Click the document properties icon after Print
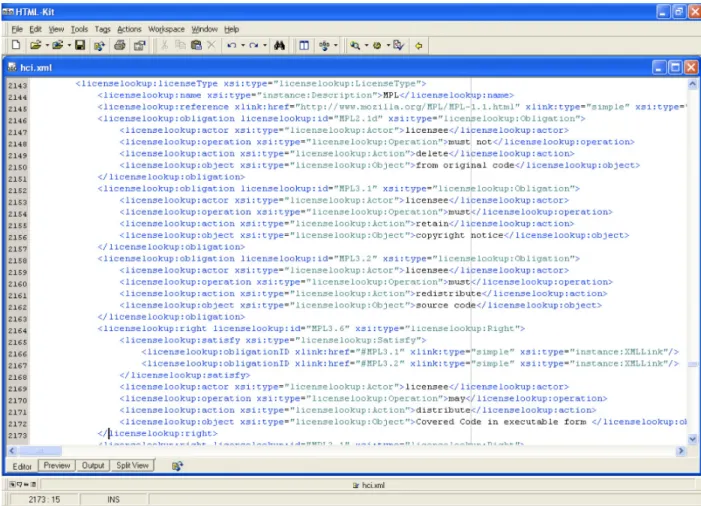Viewport: 701px width, 506px height. tap(140, 45)
